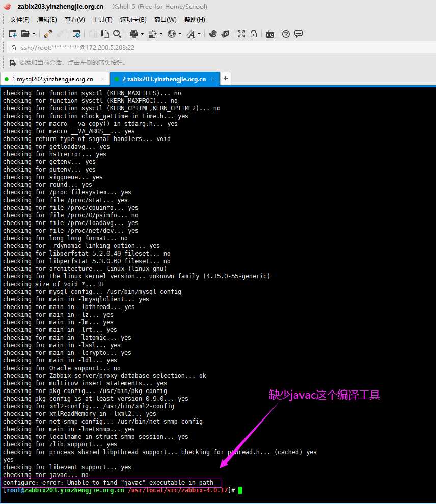Close the mysql202 session tab
The width and height of the screenshot is (436, 504).
point(102,79)
